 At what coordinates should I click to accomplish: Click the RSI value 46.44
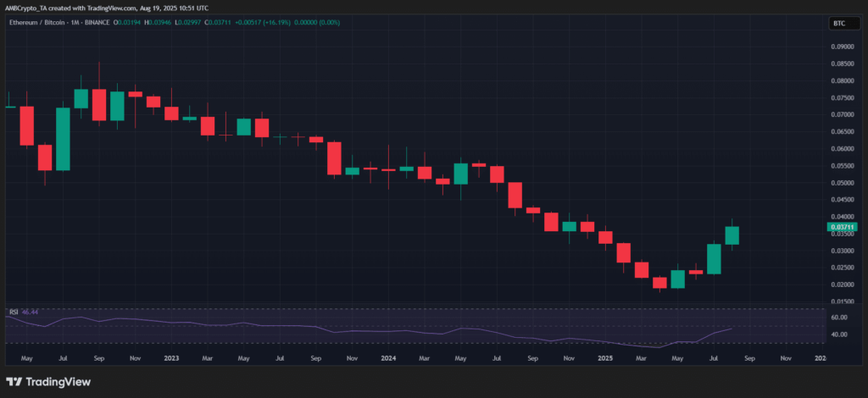[x=31, y=312]
